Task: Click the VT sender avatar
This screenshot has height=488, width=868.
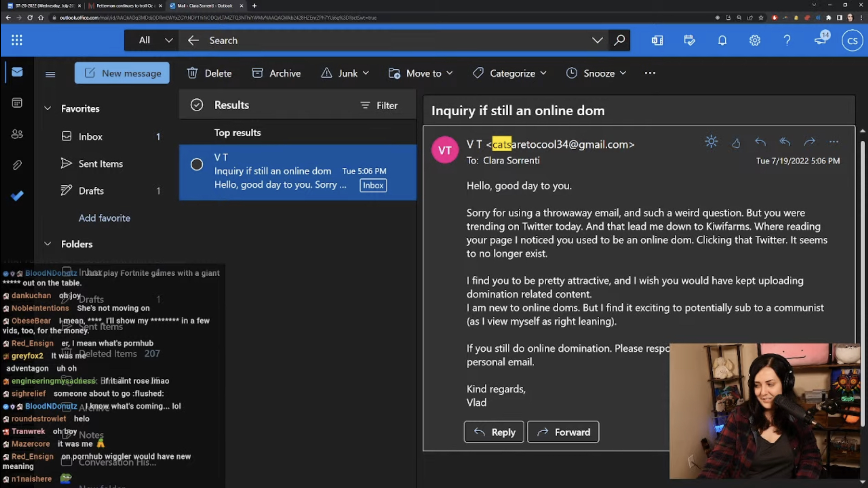Action: [x=445, y=150]
